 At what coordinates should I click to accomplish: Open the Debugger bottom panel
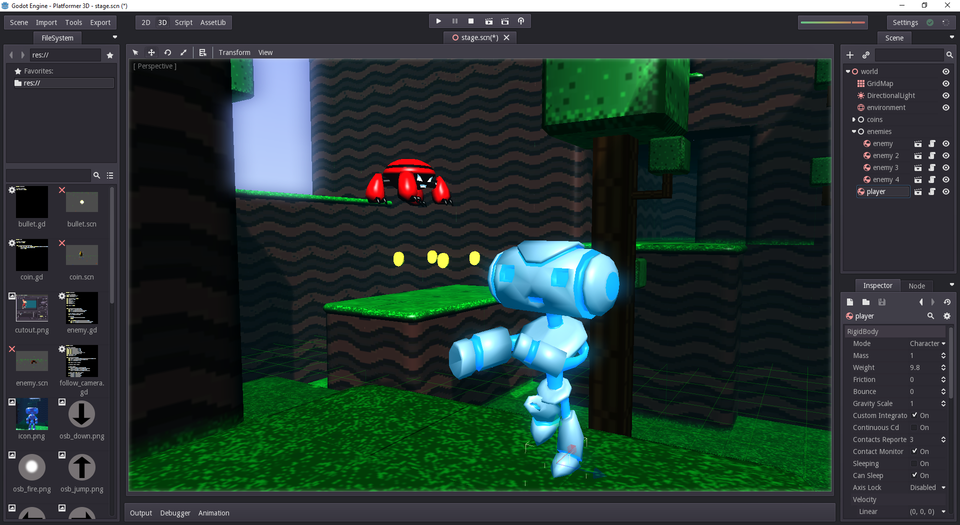[175, 513]
